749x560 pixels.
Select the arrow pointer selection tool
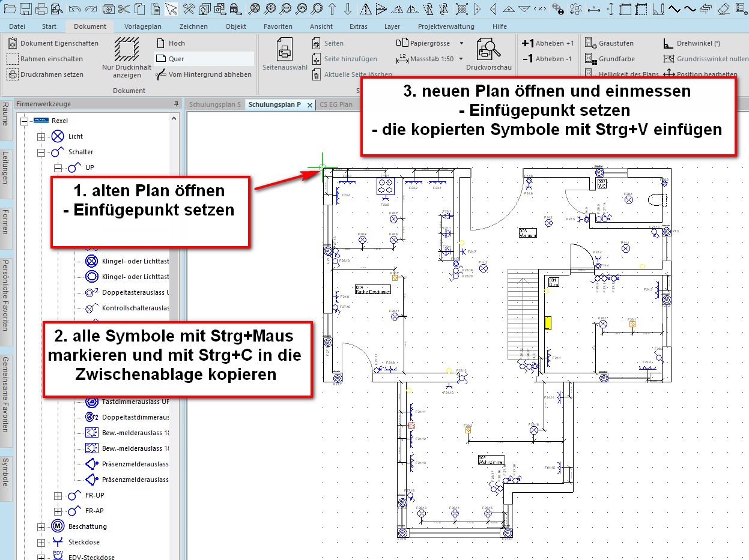(x=171, y=8)
